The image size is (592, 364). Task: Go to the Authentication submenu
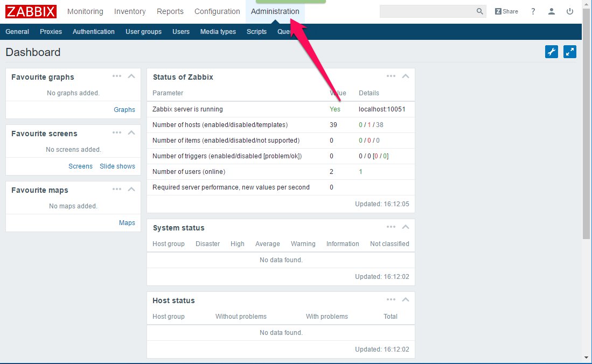94,32
